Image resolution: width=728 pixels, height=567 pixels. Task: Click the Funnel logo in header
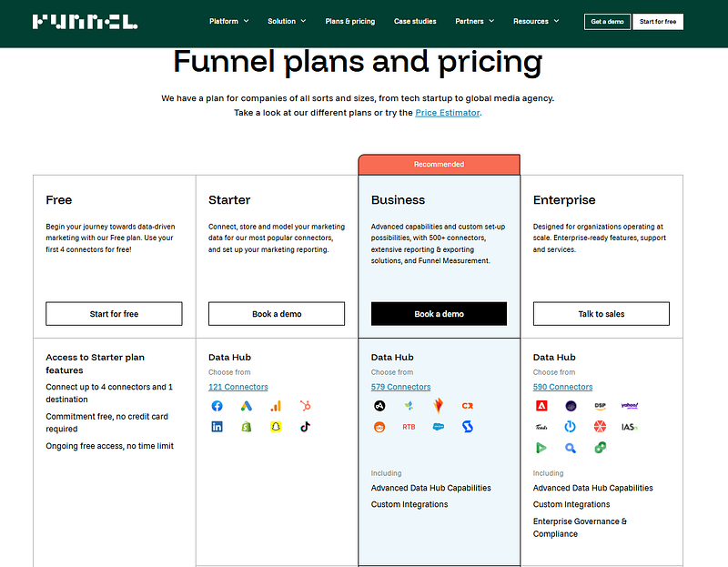[x=85, y=22]
